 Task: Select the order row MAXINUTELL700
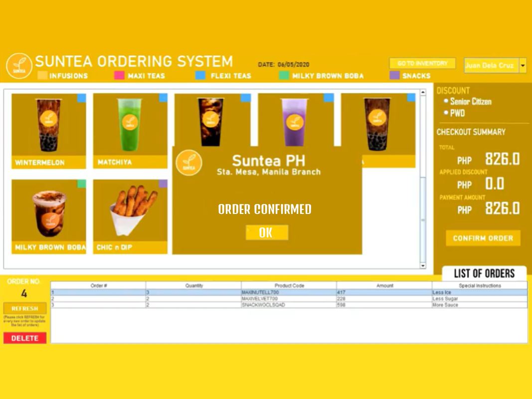(x=289, y=292)
